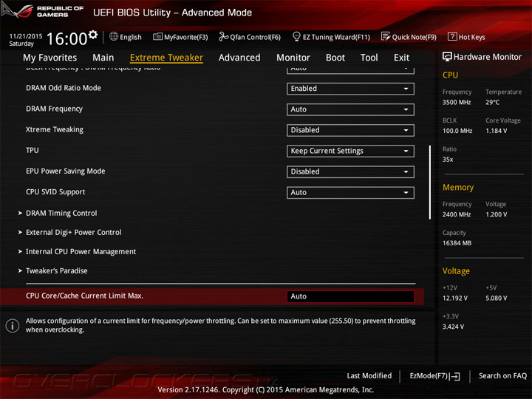
Task: Click the Hardware Monitor screen icon
Action: (447, 57)
